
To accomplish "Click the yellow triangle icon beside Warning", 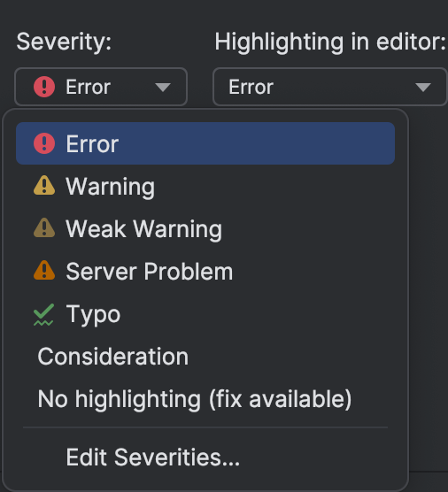I will [44, 185].
